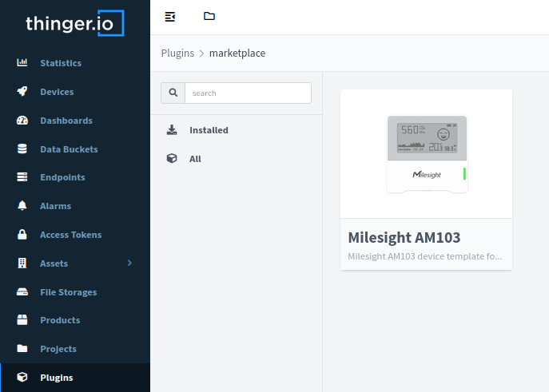This screenshot has height=392, width=549.
Task: Click the Statistics chart icon in sidebar
Action: point(22,63)
